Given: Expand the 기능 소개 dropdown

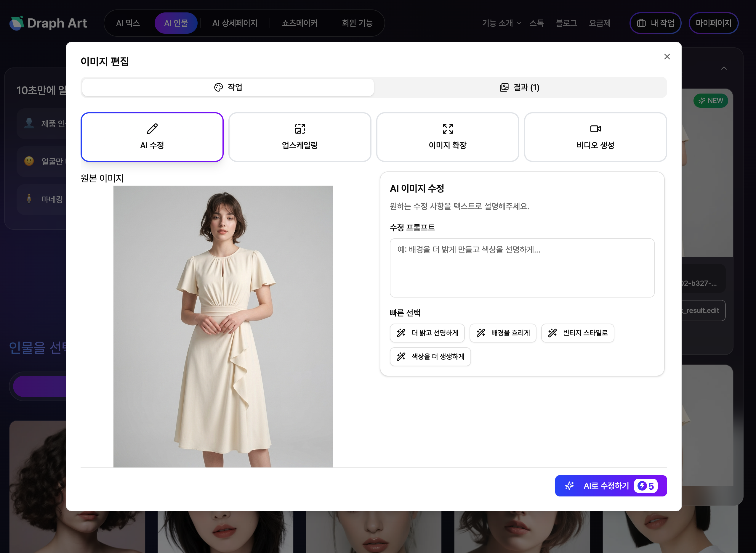Looking at the screenshot, I should [x=502, y=23].
